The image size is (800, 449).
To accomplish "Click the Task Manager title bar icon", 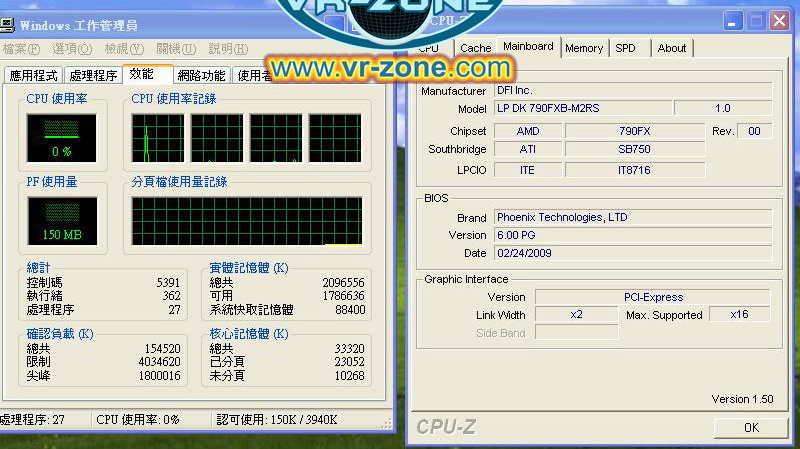I will [x=7, y=24].
